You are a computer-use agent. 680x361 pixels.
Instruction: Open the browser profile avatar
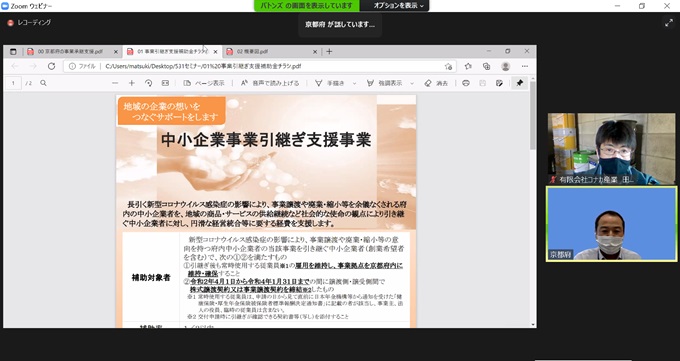pyautogui.click(x=505, y=66)
